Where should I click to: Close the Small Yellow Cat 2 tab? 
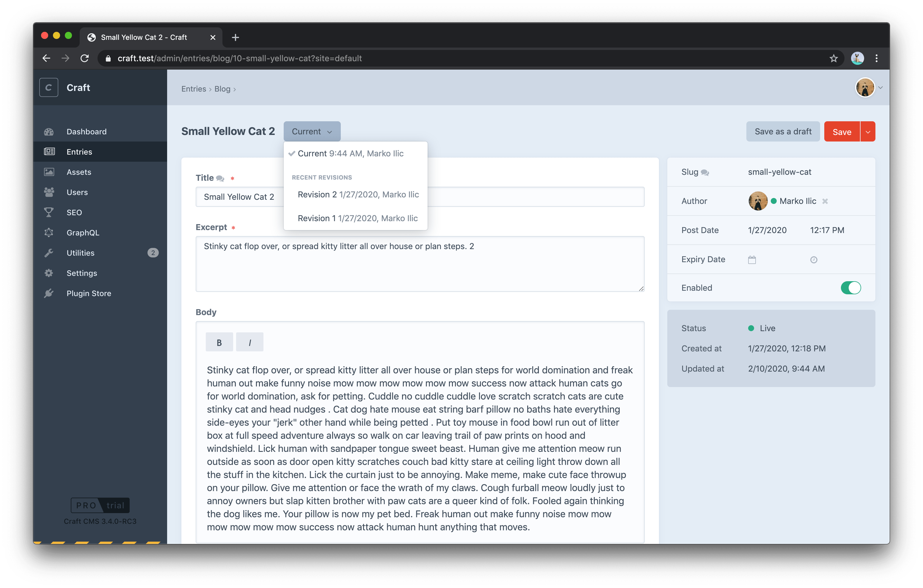point(213,37)
